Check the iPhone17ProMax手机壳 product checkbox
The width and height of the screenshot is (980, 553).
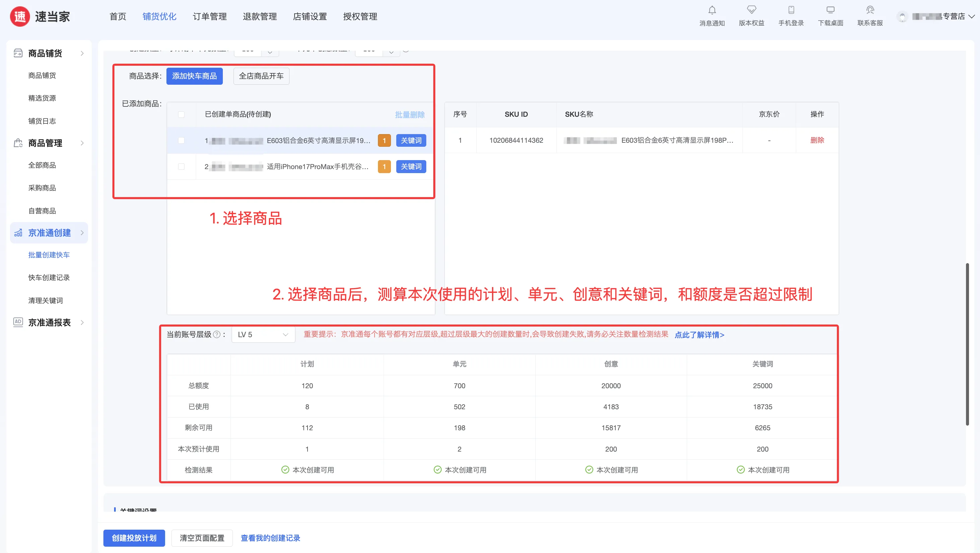[181, 166]
